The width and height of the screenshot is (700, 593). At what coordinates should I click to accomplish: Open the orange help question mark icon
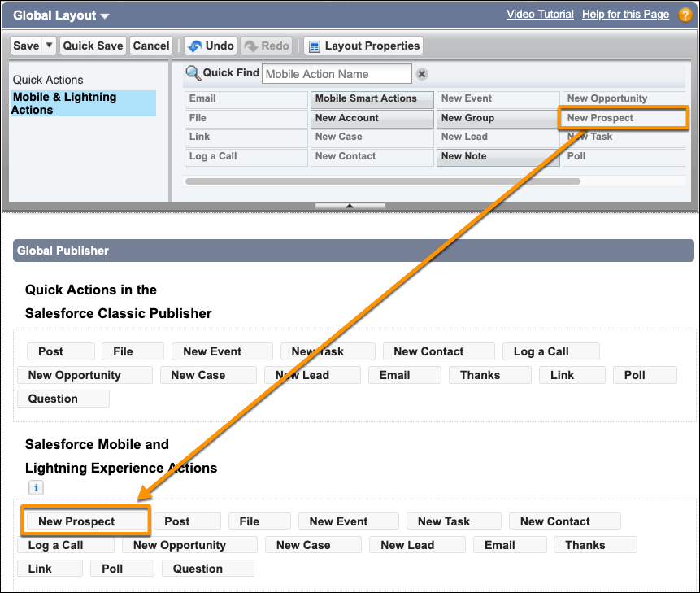pyautogui.click(x=685, y=15)
